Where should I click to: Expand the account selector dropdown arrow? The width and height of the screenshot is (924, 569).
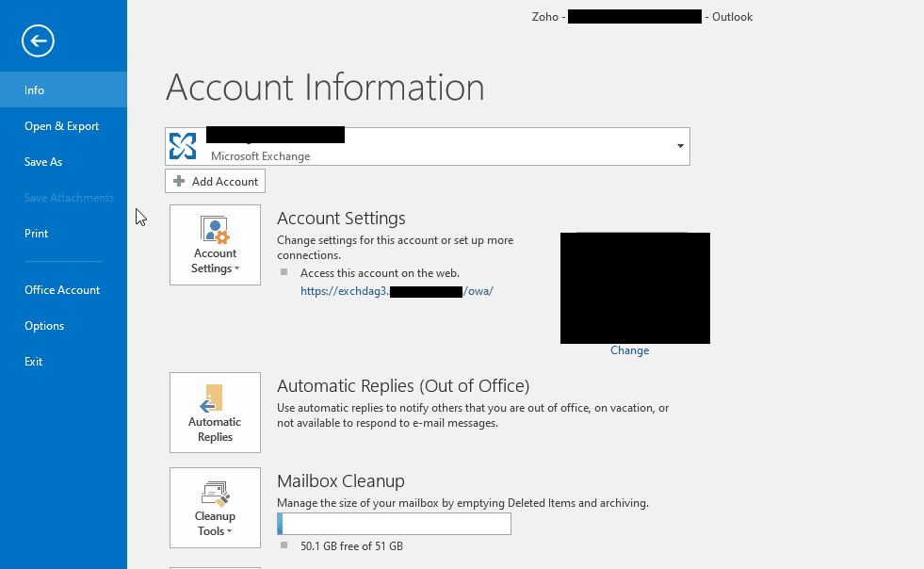click(x=680, y=147)
